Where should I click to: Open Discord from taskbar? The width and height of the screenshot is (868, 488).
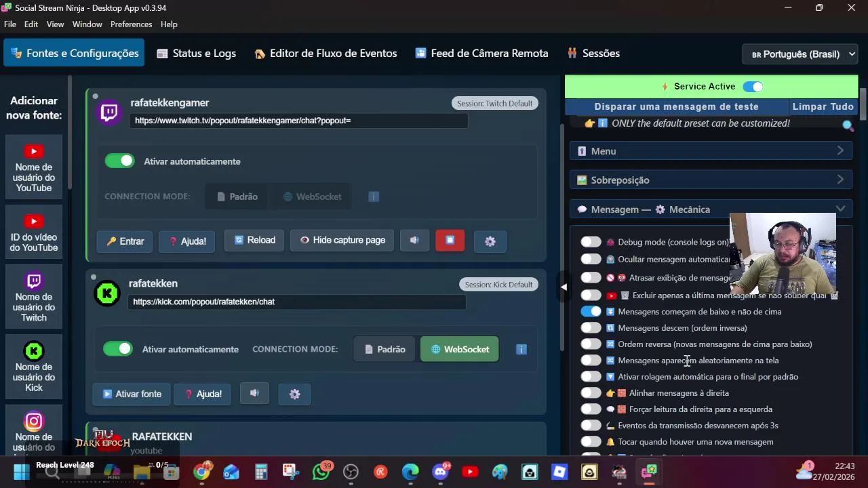coord(440,472)
